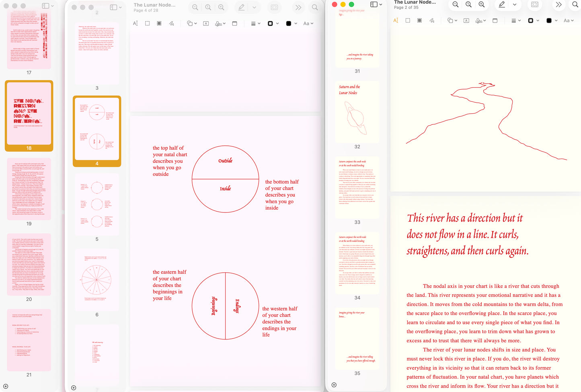Select page 3 thumbnail in middle window
The height and width of the screenshot is (392, 581).
point(97,53)
